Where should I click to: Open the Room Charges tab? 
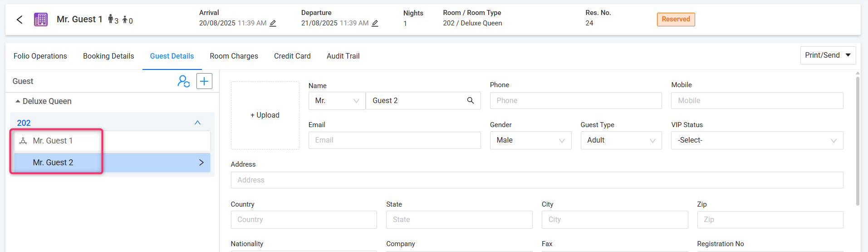click(234, 56)
